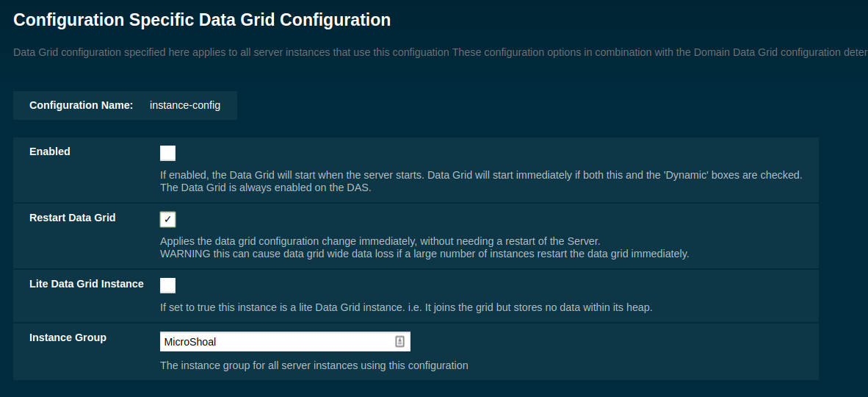Screen dimensions: 868x397
Task: Click the lite Data Grid instance help text
Action: (x=406, y=307)
